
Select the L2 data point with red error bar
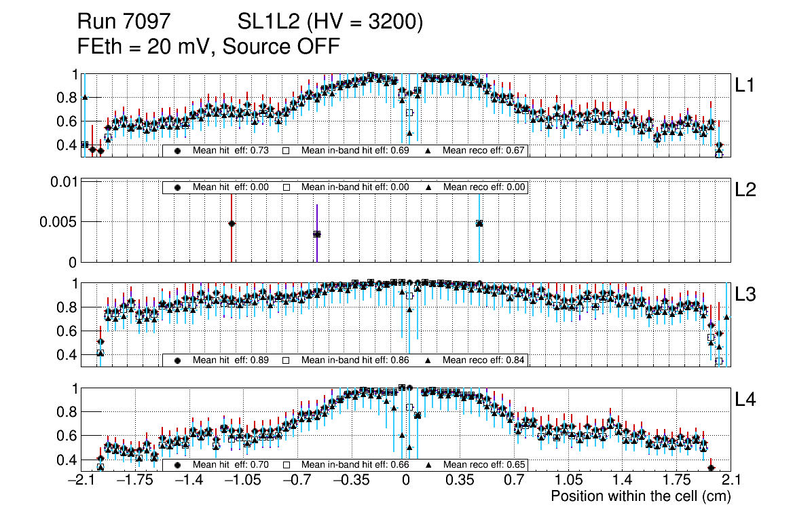coord(232,223)
